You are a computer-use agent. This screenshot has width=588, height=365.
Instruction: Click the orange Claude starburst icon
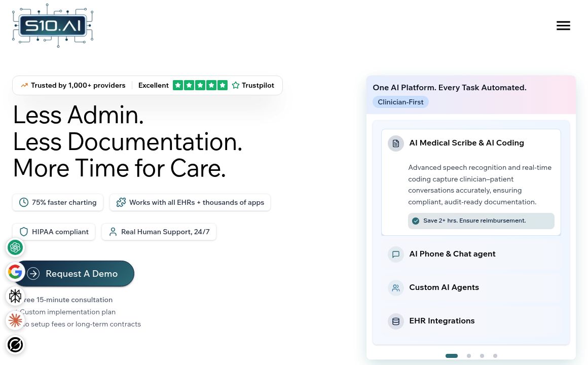[x=15, y=320]
